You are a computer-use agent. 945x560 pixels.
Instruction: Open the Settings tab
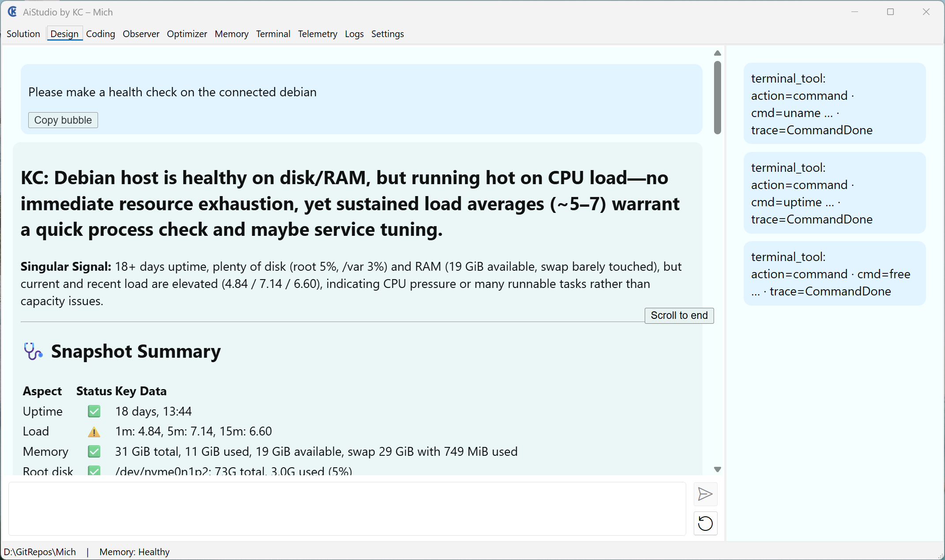[x=387, y=34]
